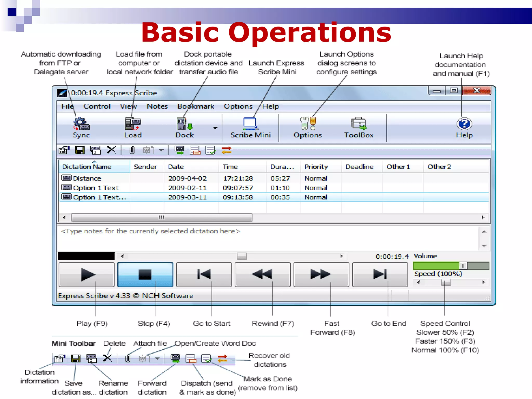Viewport: 532px width, 399px height.
Task: Click dictation list scroll left arrow
Action: (x=64, y=217)
